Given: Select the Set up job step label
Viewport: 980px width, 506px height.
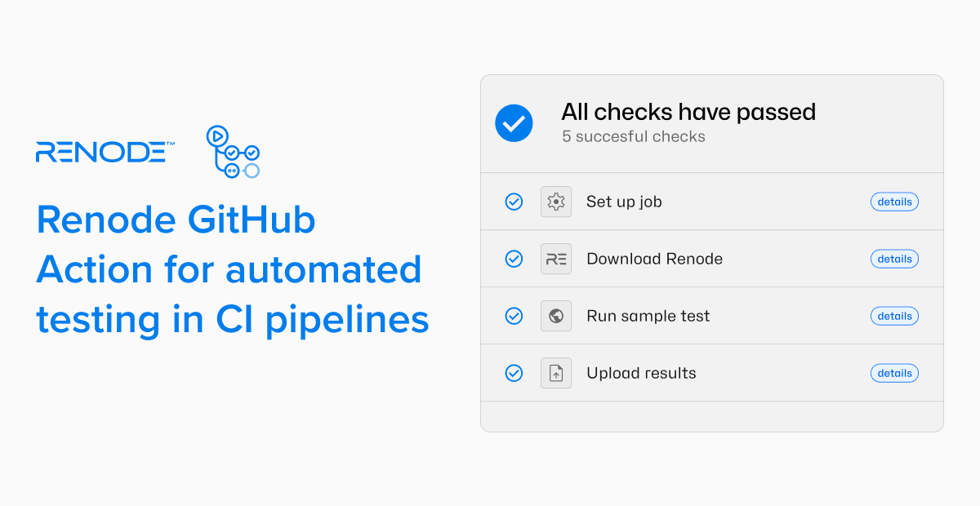Looking at the screenshot, I should tap(624, 202).
